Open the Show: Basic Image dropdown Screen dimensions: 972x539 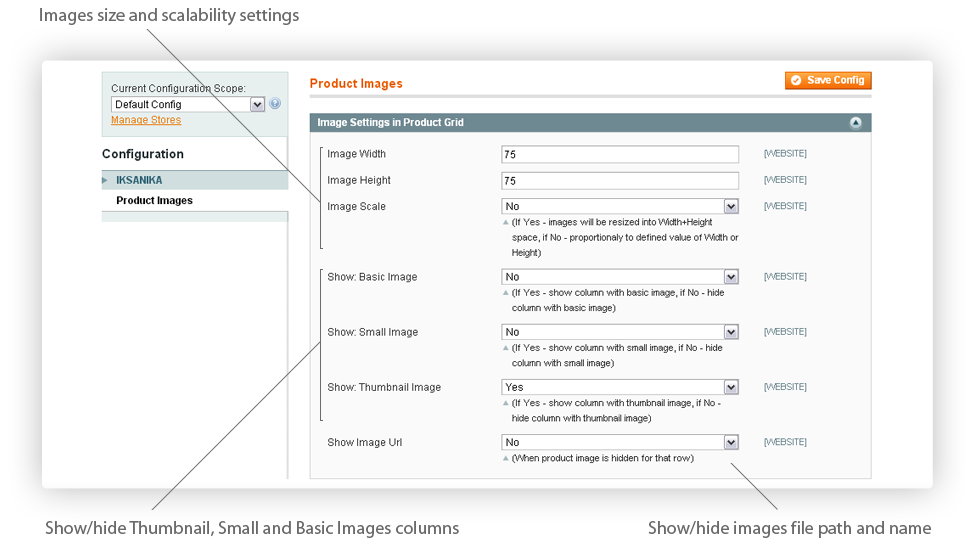(620, 277)
